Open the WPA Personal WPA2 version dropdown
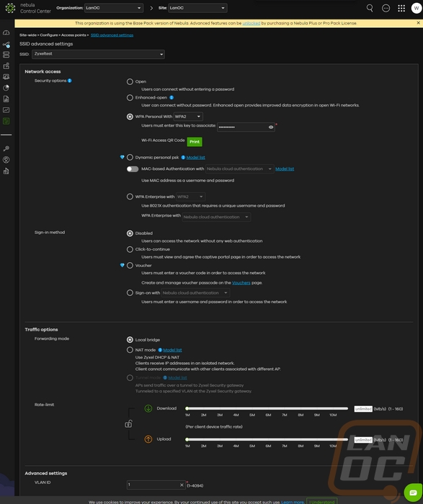Image resolution: width=423 pixels, height=504 pixels. (x=188, y=117)
